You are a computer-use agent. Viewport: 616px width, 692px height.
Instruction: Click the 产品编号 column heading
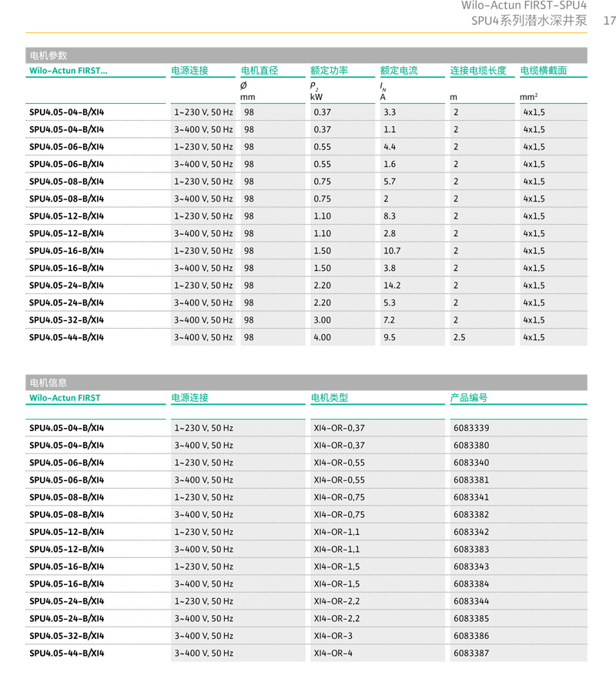pos(469,398)
